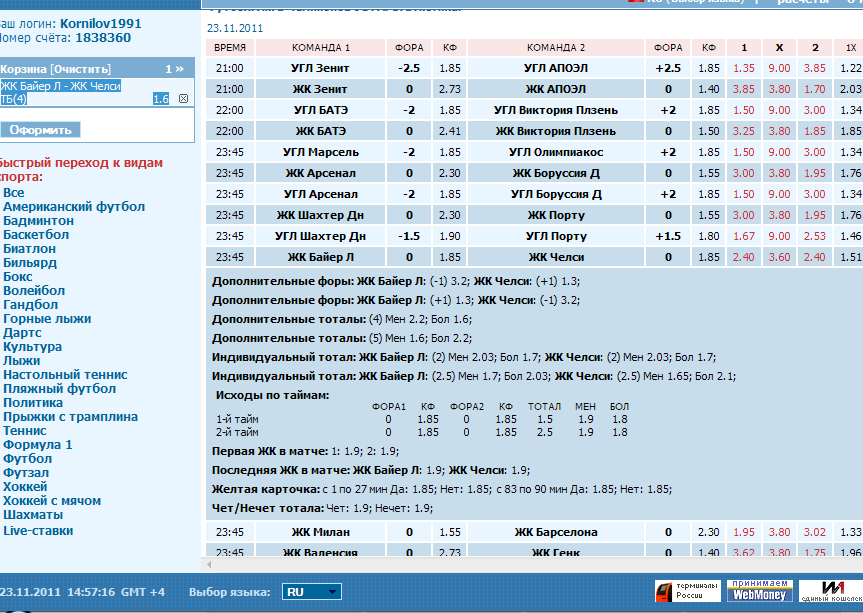Select ЖК Байер Л team in table
This screenshot has height=613, width=863.
[321, 257]
